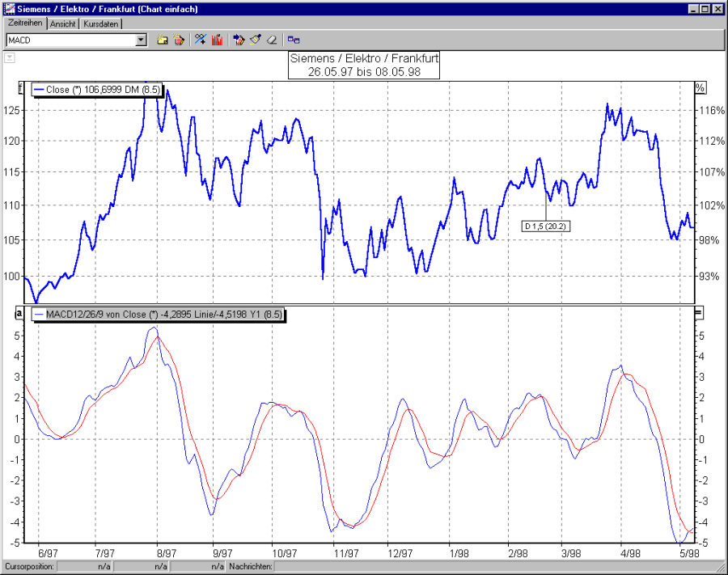Click the D 1,5 (20.2) annotation label

click(x=545, y=226)
